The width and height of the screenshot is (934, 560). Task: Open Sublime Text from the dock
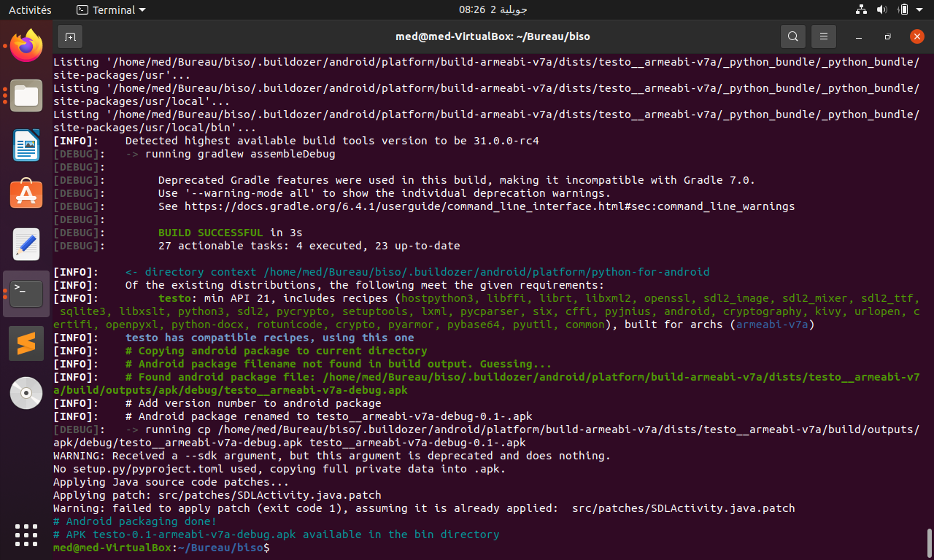point(26,343)
